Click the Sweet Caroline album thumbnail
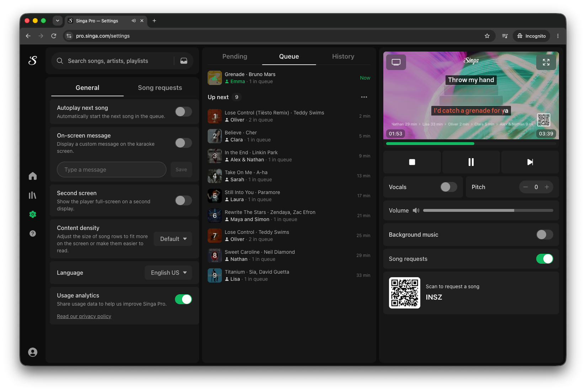Screen dimensions: 586x392 (215, 256)
